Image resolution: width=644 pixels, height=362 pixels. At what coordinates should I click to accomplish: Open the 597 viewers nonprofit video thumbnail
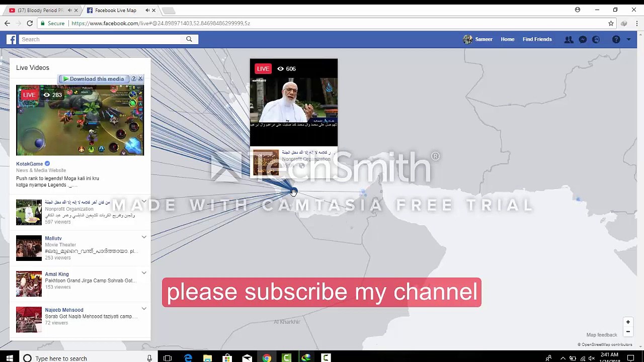coord(29,212)
